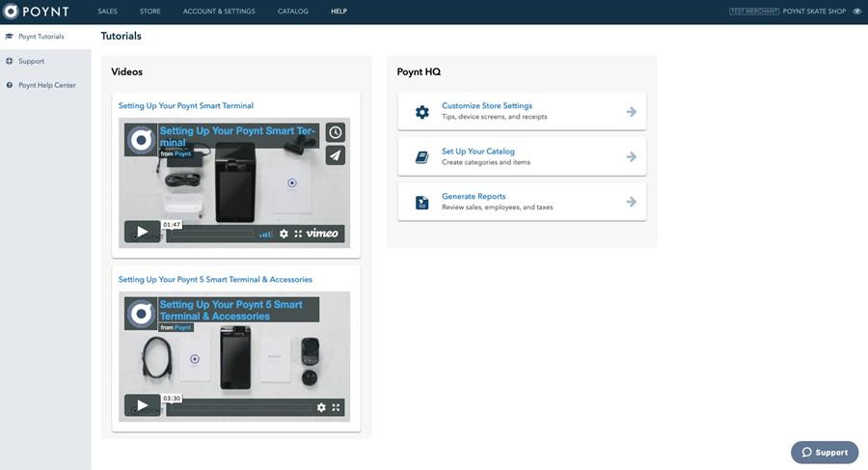
Task: Click the document icon on Generate Reports
Action: click(421, 203)
